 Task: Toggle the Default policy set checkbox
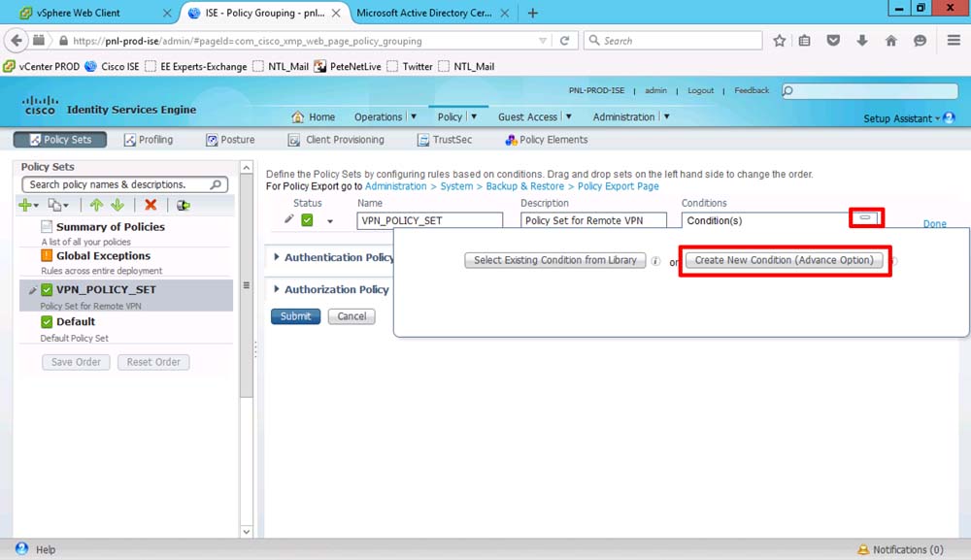(x=47, y=322)
